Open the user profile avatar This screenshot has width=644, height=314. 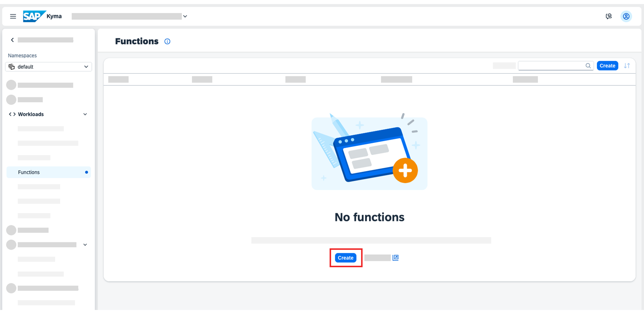click(626, 17)
